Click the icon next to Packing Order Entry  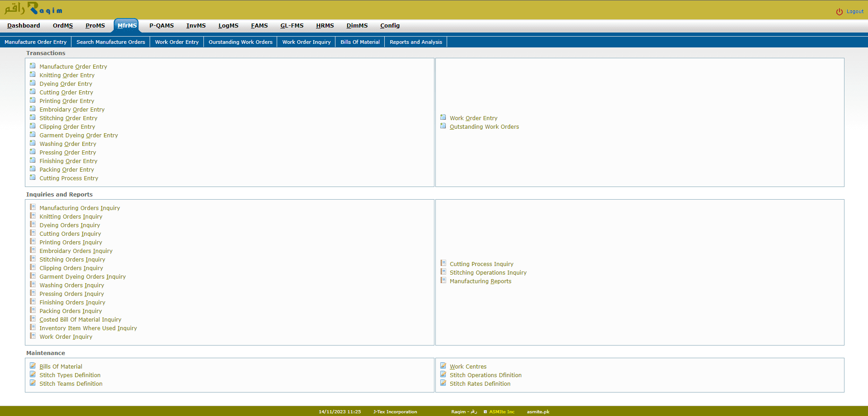pyautogui.click(x=33, y=169)
